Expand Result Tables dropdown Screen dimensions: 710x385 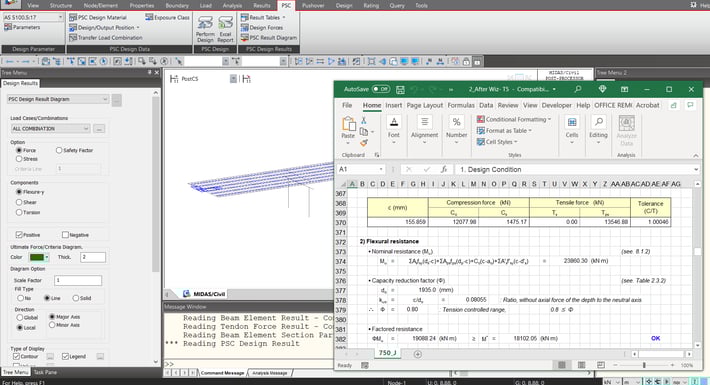pos(284,17)
